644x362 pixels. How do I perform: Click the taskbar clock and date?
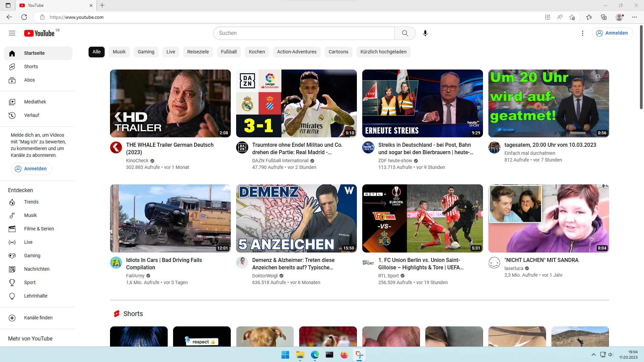pos(629,355)
